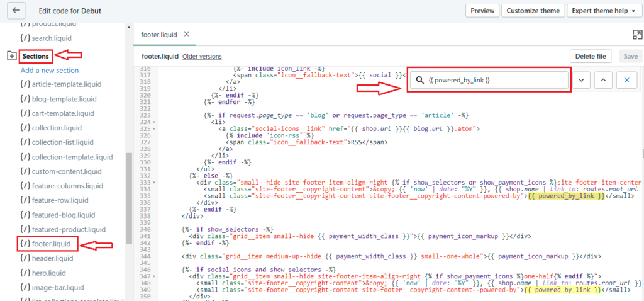Open collection.liquid file
Viewport: 644px width, 301px height.
click(57, 128)
